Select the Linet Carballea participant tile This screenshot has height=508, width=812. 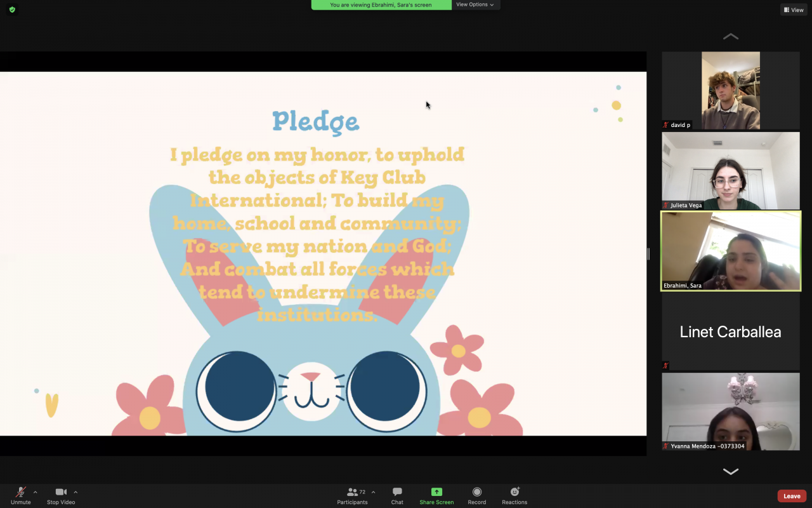point(731,331)
